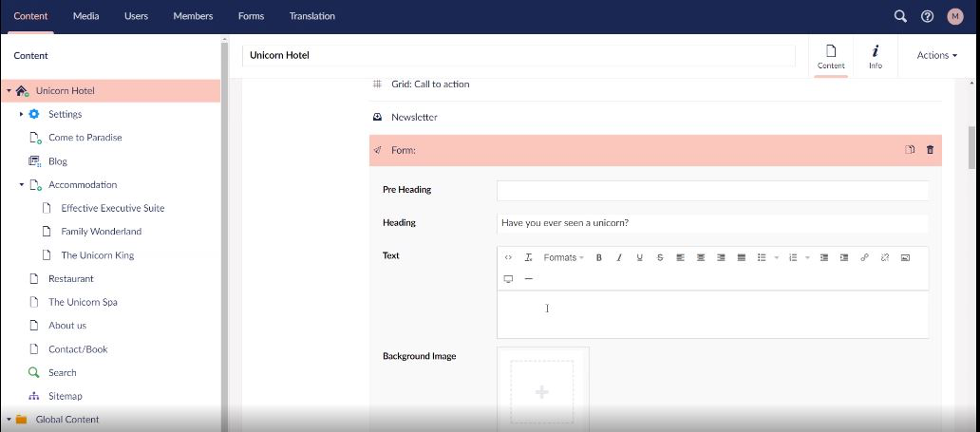Increase indent in text editor
This screenshot has height=432, width=980.
(844, 257)
